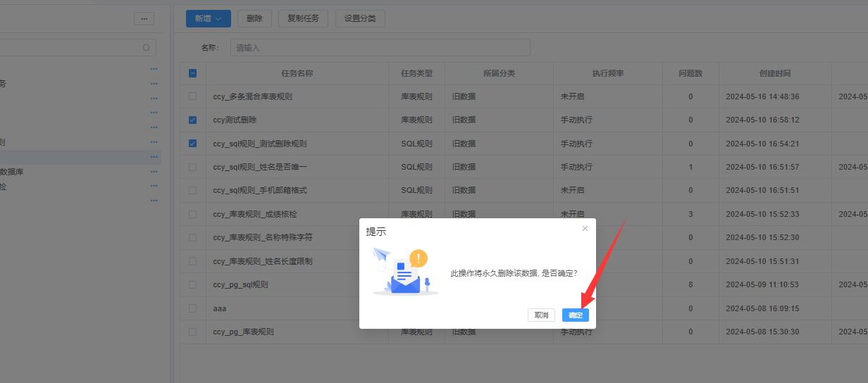Screen dimensions: 868x383
Task: Click the 复制任务 button
Action: [x=303, y=18]
